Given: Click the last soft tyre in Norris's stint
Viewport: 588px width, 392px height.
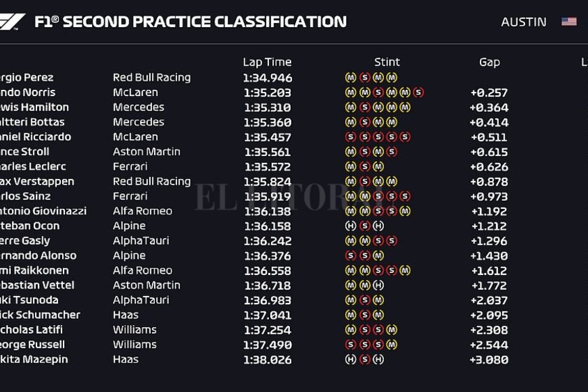Looking at the screenshot, I should [418, 93].
